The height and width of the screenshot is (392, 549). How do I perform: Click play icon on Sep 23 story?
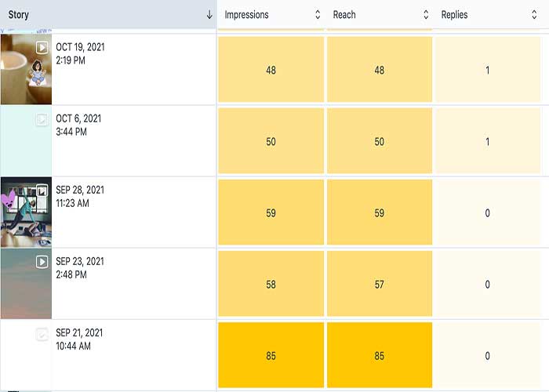[x=42, y=262]
